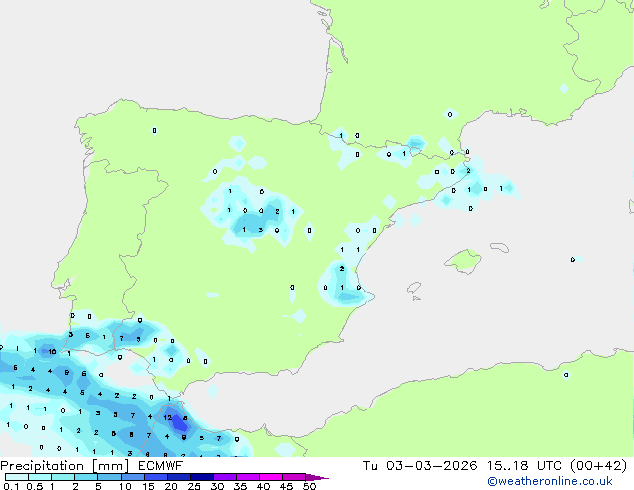The image size is (634, 490).
Task: Select the 'ECMWF' model label
Action: pyautogui.click(x=160, y=466)
